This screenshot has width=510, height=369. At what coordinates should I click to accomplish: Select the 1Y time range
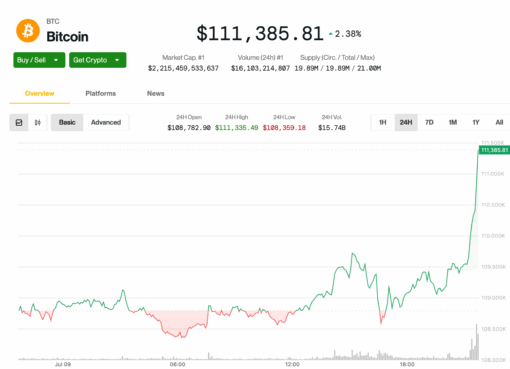click(x=476, y=122)
